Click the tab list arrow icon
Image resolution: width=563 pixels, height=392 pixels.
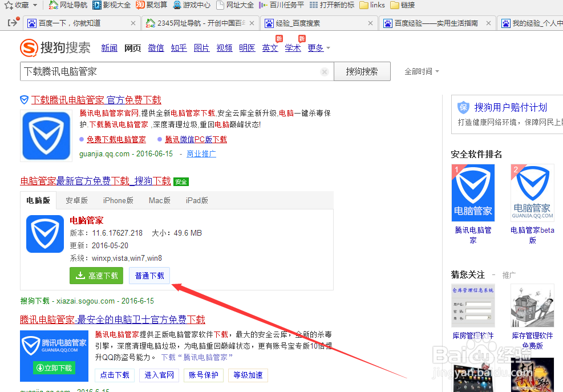pos(13,23)
